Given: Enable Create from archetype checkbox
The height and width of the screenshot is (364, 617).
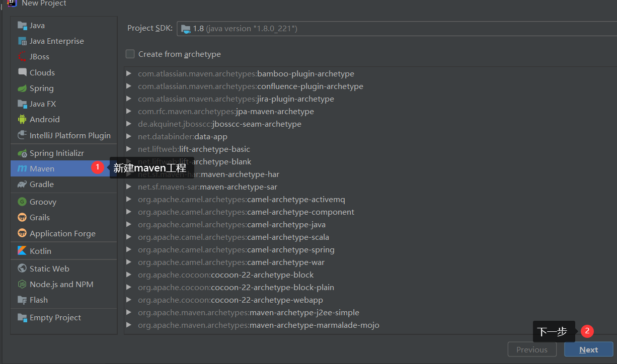Looking at the screenshot, I should click(x=130, y=54).
